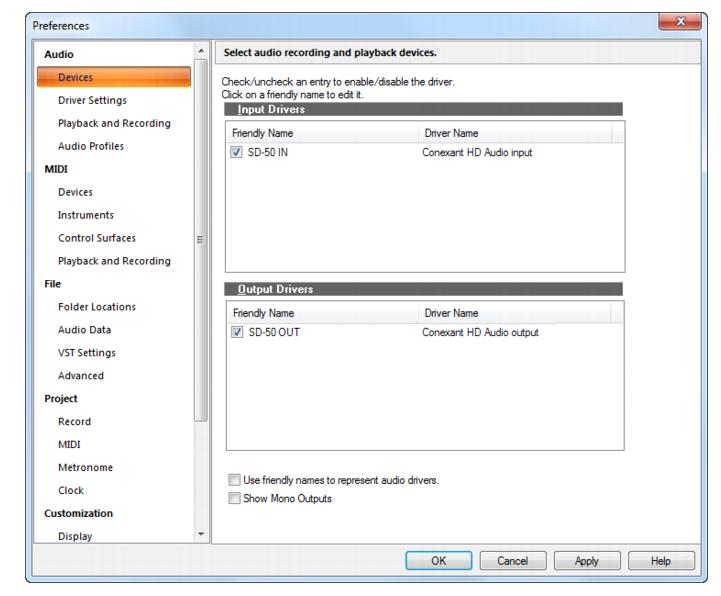Open Control Surfaces settings
The height and width of the screenshot is (596, 721).
tap(97, 238)
